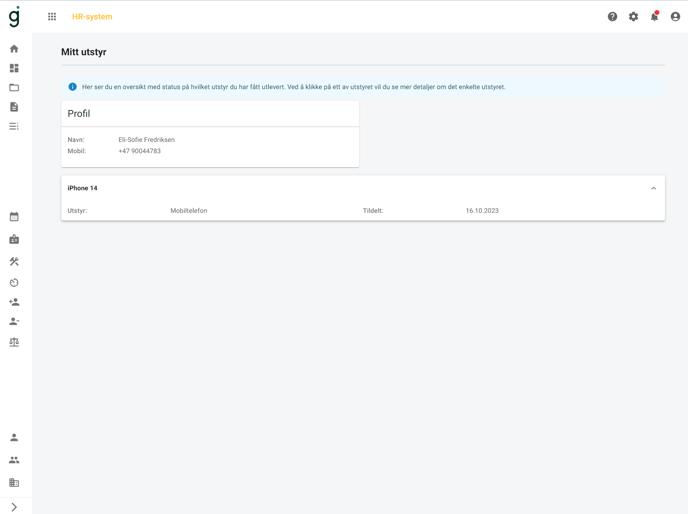Open the tools equipment sidebar icon
The width and height of the screenshot is (688, 514).
tap(14, 262)
